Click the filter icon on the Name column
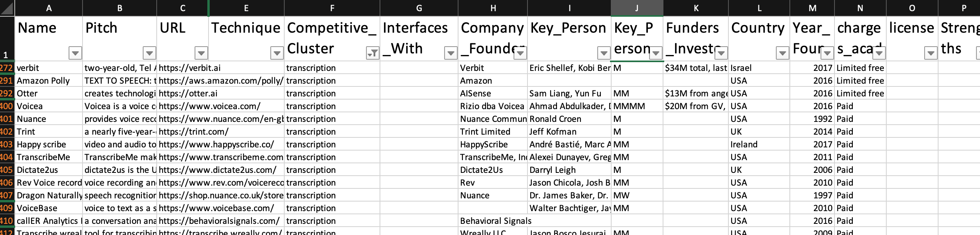Viewport: 980px width, 235px height. (x=76, y=52)
